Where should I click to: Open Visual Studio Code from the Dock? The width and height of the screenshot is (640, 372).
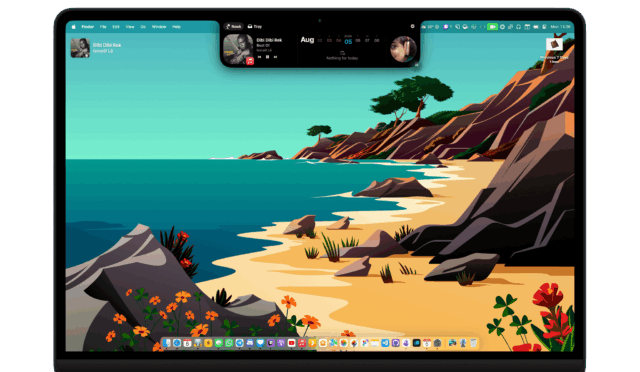coord(385,343)
